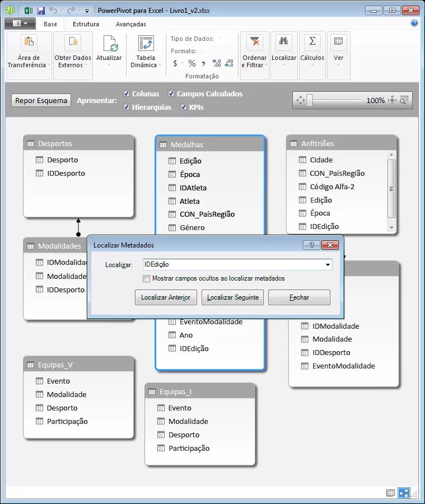425x504 pixels.
Task: Click the Undo arrow icon
Action: (x=53, y=11)
